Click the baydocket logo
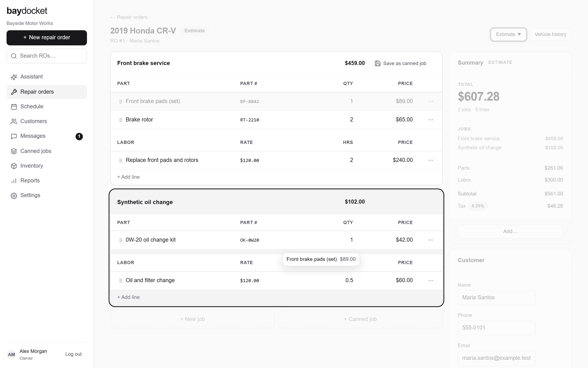The height and width of the screenshot is (368, 588). point(27,11)
